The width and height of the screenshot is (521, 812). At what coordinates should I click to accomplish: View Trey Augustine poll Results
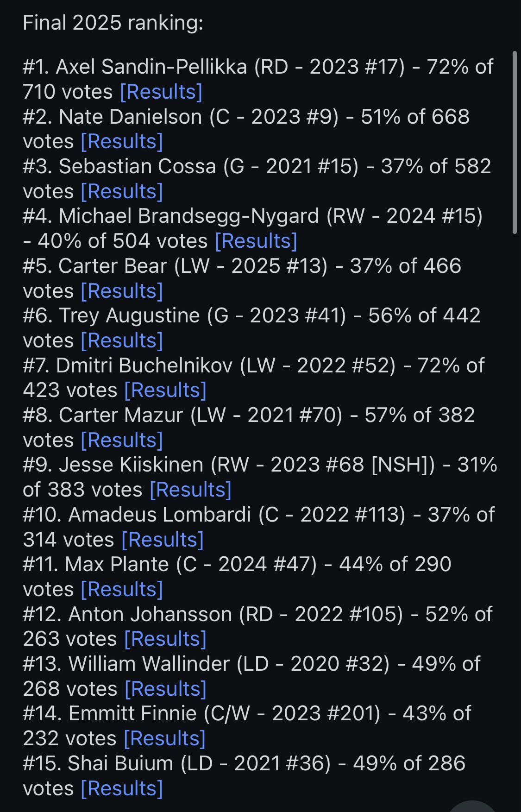[121, 340]
